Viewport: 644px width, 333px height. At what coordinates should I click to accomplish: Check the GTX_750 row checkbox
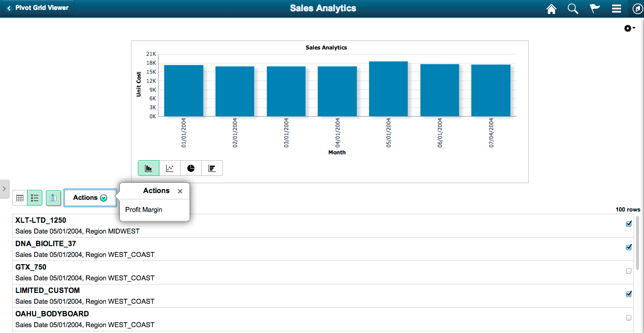629,270
